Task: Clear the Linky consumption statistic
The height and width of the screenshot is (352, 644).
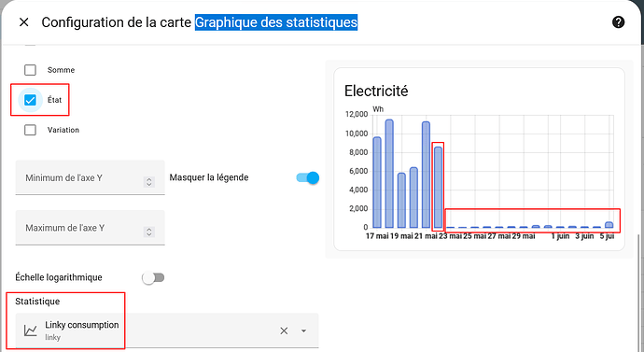Action: coord(284,331)
